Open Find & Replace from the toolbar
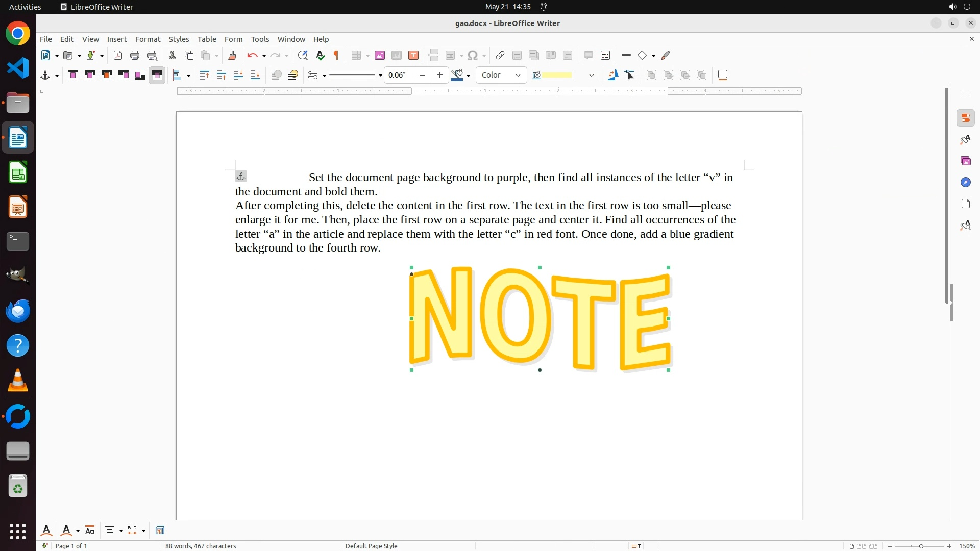The width and height of the screenshot is (980, 551). 303,55
